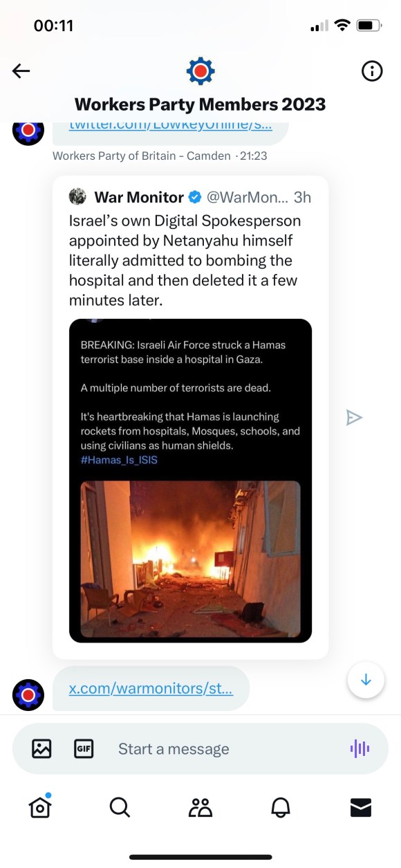Viewport: 401px width, 868px height.
Task: Open the Notifications bell tab
Action: [x=281, y=807]
